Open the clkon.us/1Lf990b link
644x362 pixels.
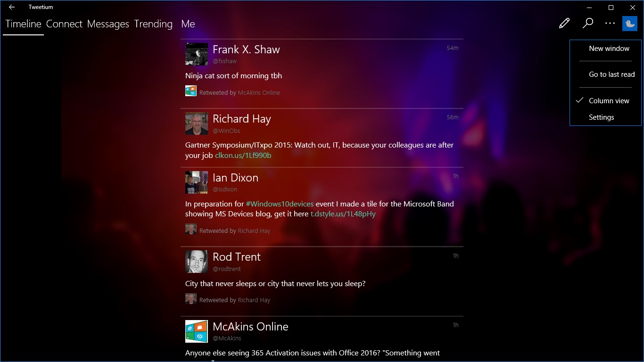pyautogui.click(x=243, y=155)
